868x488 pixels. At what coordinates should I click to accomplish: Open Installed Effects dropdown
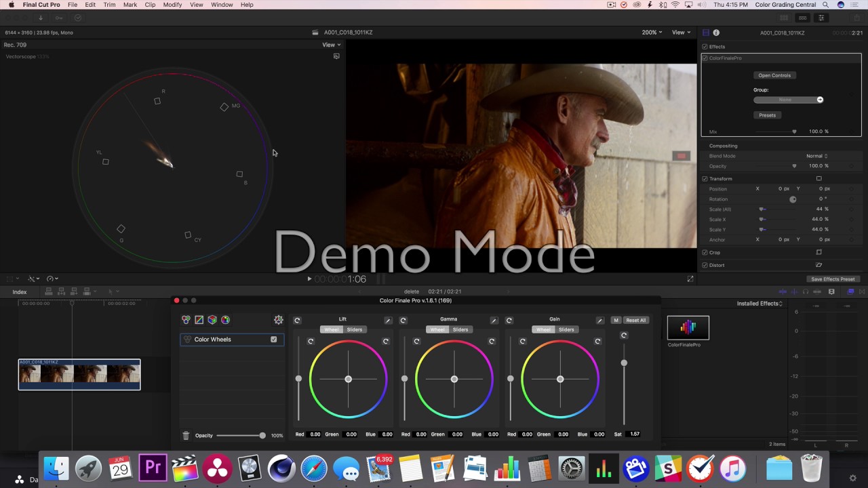pyautogui.click(x=759, y=304)
